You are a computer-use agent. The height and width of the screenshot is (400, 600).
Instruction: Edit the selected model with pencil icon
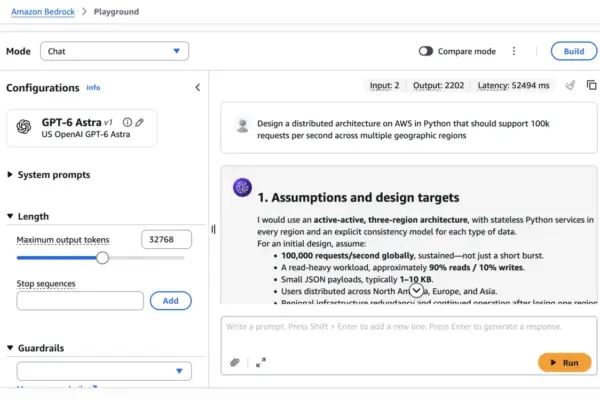coord(140,122)
